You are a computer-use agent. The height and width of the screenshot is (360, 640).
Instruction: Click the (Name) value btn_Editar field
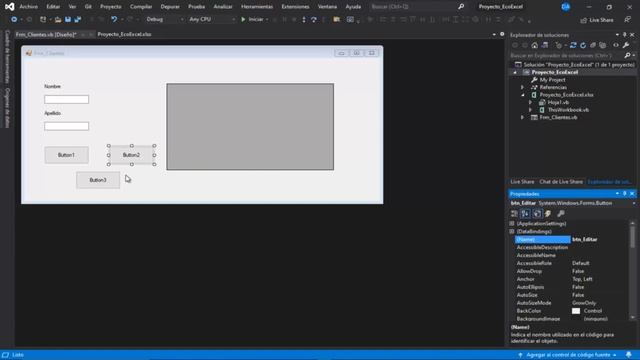pos(600,240)
